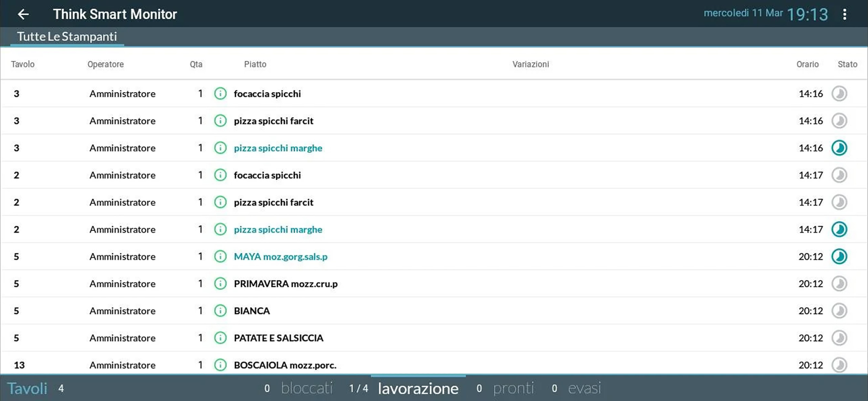Click the Stato column header
868x401 pixels.
[847, 64]
